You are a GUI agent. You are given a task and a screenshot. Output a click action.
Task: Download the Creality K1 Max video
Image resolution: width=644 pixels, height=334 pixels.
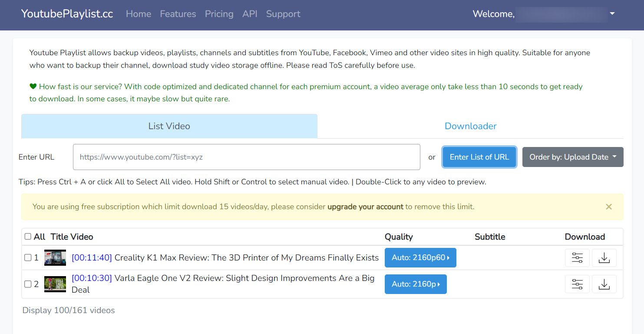pyautogui.click(x=604, y=257)
